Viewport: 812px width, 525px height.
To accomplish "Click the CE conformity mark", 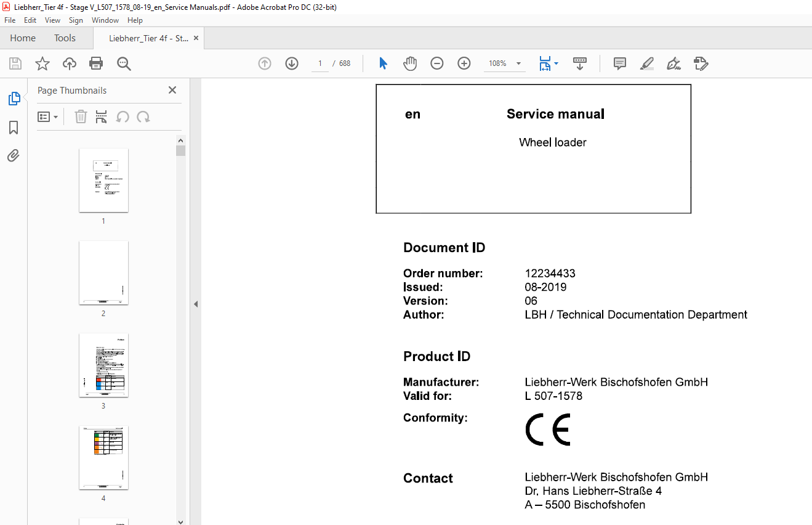I will (x=548, y=429).
